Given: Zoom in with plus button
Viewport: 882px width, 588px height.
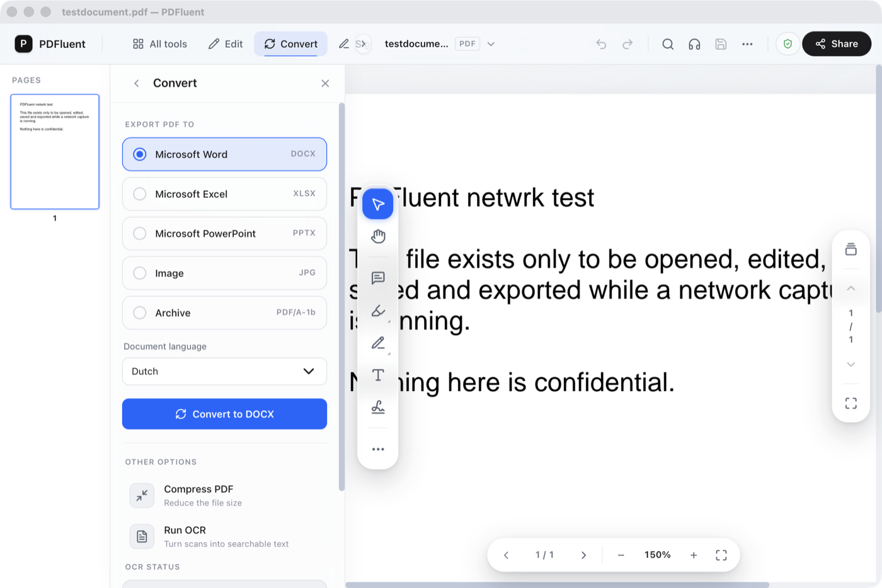Looking at the screenshot, I should tap(694, 555).
